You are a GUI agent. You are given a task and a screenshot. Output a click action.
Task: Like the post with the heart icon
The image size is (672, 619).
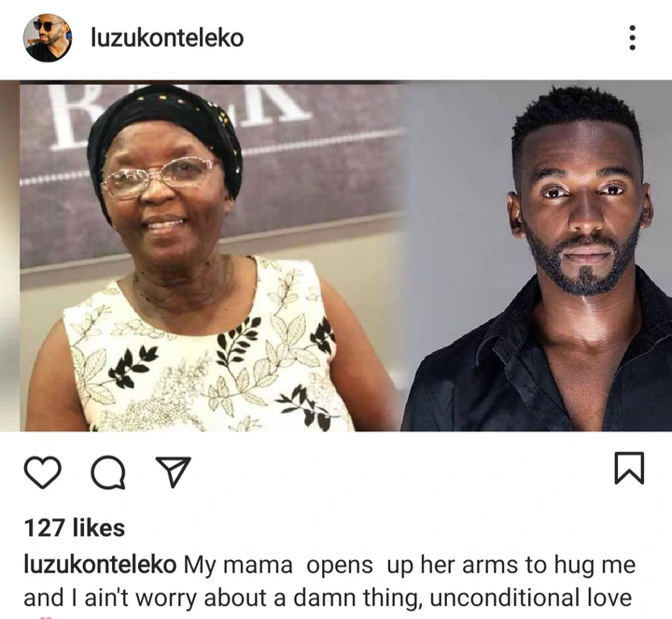(42, 472)
